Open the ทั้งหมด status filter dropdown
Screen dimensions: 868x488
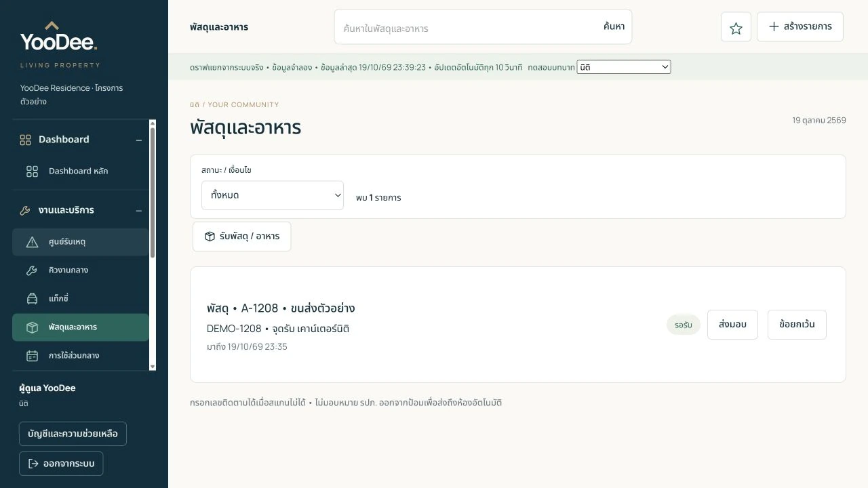(x=273, y=195)
